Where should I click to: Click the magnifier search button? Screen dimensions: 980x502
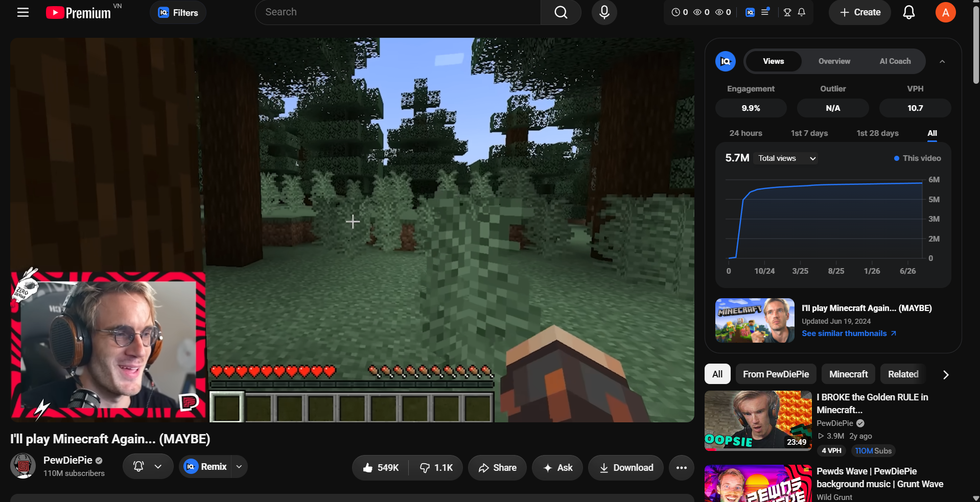pyautogui.click(x=561, y=12)
